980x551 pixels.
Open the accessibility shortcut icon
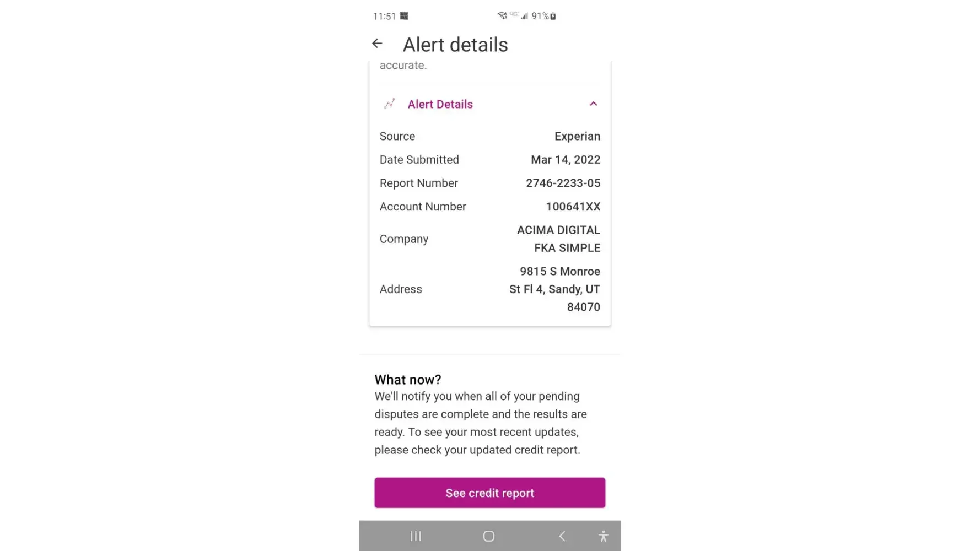604,536
